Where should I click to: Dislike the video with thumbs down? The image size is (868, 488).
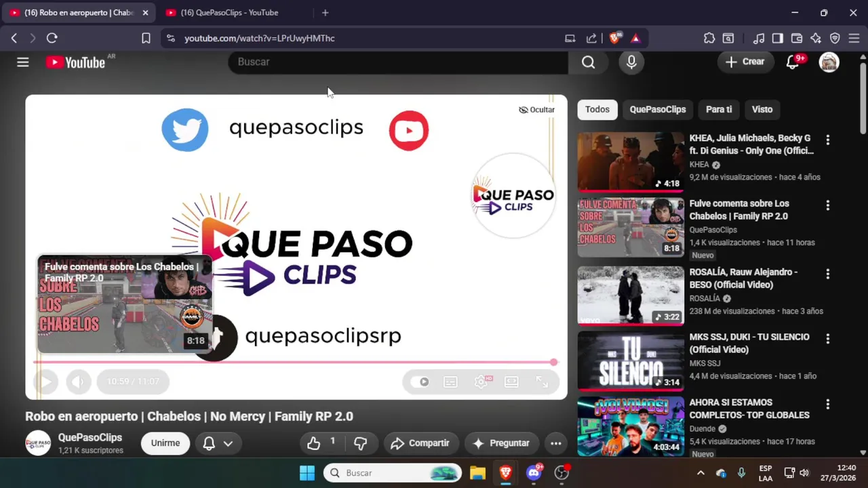pyautogui.click(x=360, y=443)
